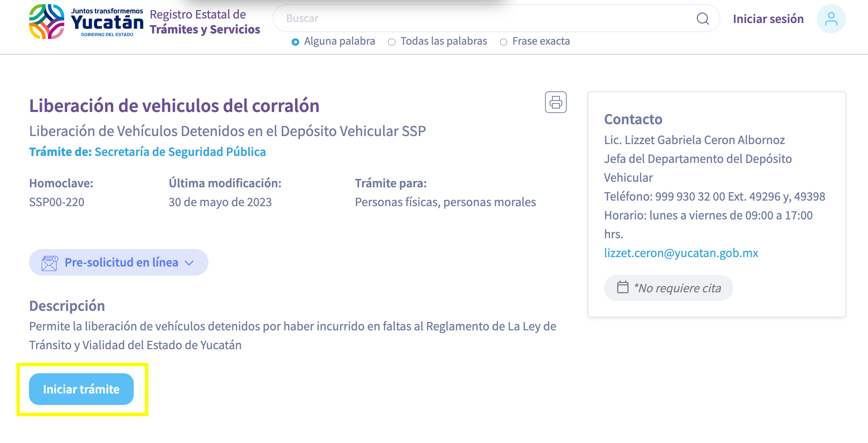Click the Teléfono 999 930 32 00 line
868x443 pixels.
click(715, 196)
